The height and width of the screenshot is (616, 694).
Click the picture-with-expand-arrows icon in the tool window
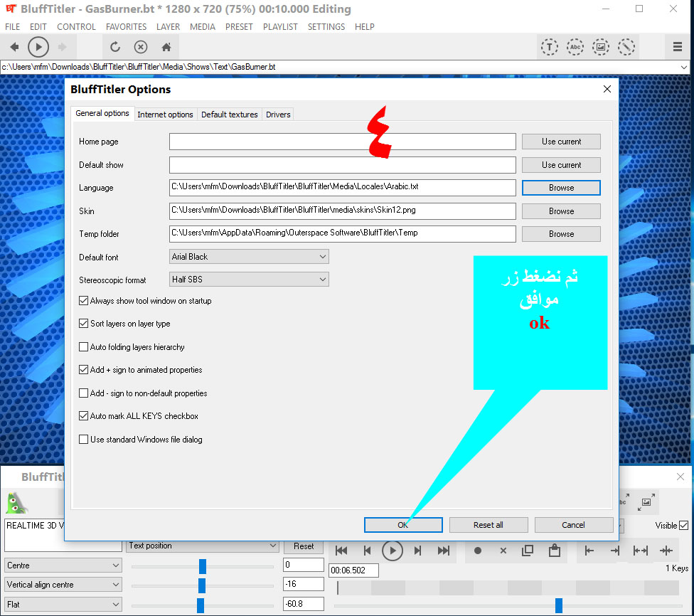(646, 501)
